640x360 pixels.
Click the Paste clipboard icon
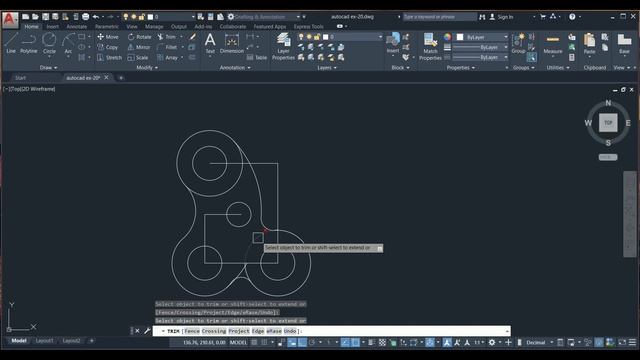point(589,44)
